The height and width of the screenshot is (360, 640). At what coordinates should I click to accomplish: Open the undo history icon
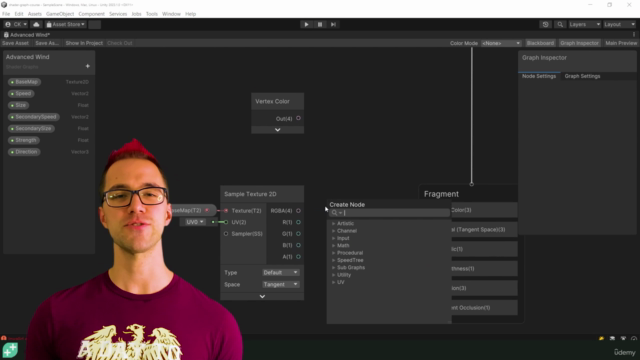tap(545, 24)
